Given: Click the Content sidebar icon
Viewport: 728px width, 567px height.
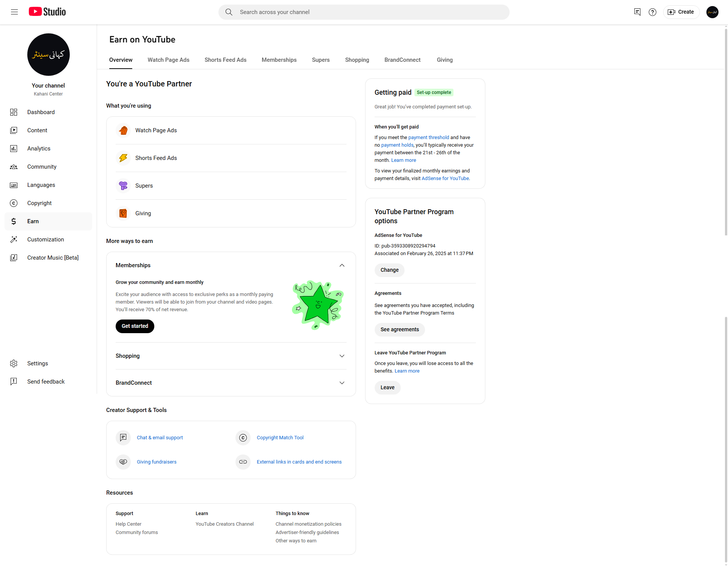Looking at the screenshot, I should (x=14, y=130).
